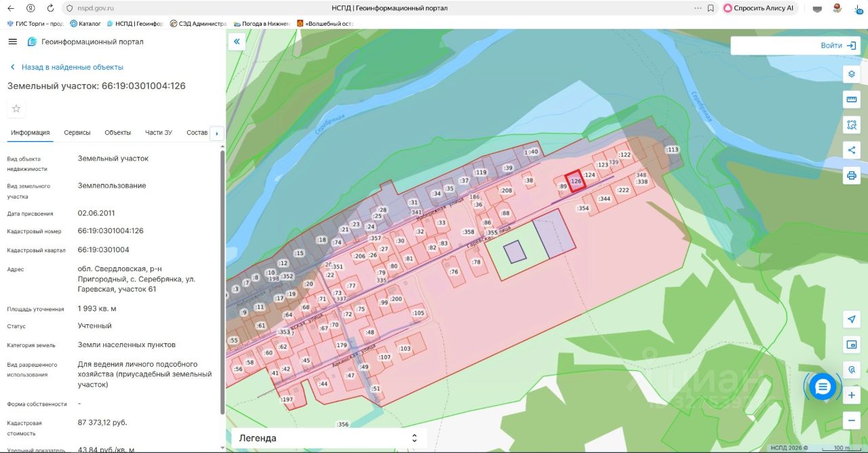Open «Волшебный остр bookmark
Screen dimensions: 868x453
pos(325,24)
